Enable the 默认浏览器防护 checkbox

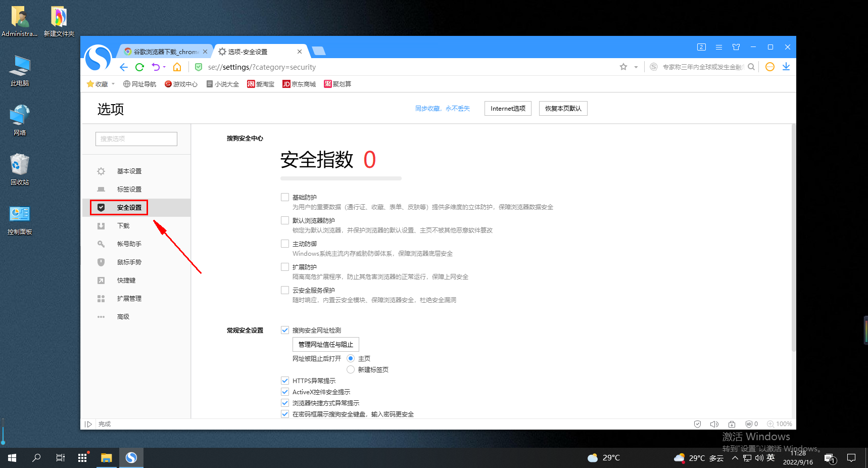click(x=285, y=220)
